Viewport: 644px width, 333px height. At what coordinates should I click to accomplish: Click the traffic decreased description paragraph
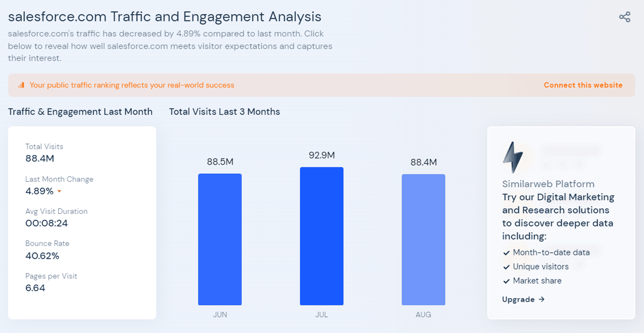pos(170,46)
